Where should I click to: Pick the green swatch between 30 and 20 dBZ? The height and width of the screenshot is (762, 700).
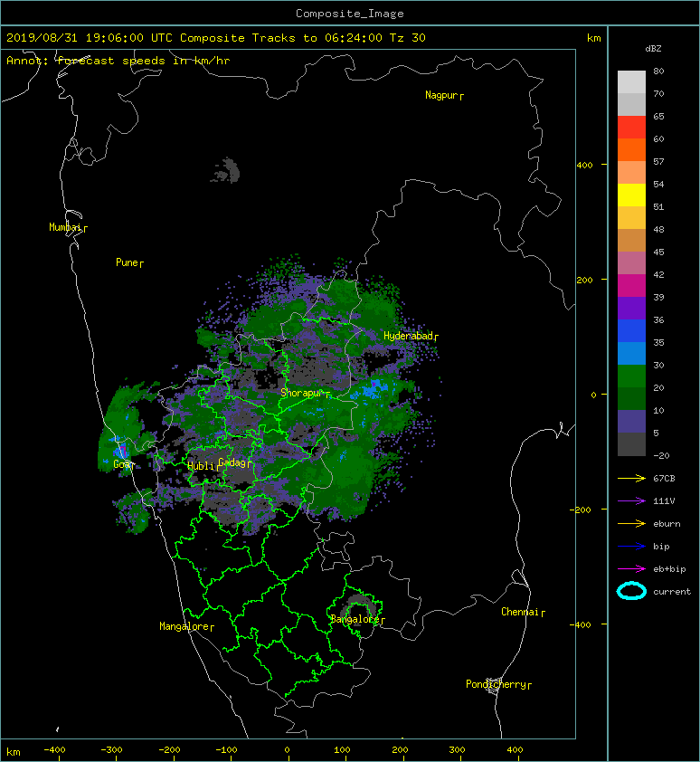coord(631,376)
